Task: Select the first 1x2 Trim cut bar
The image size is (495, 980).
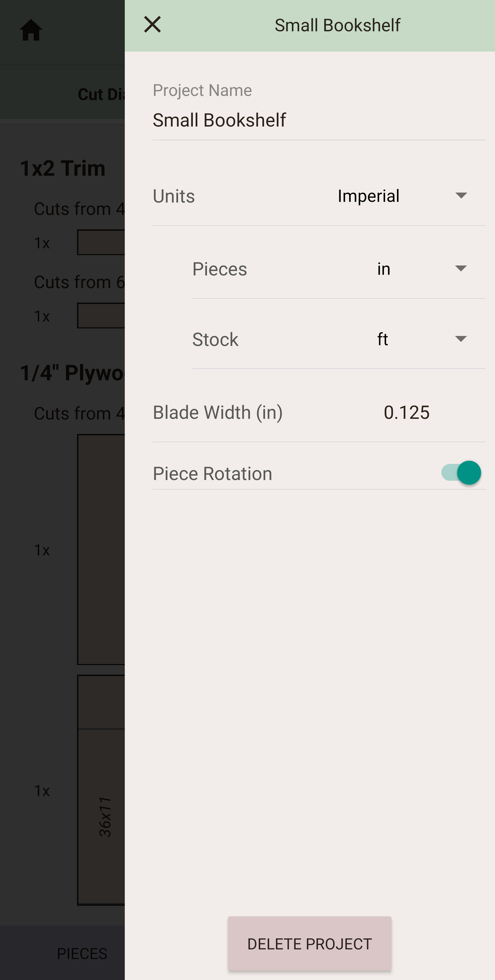Action: [101, 242]
